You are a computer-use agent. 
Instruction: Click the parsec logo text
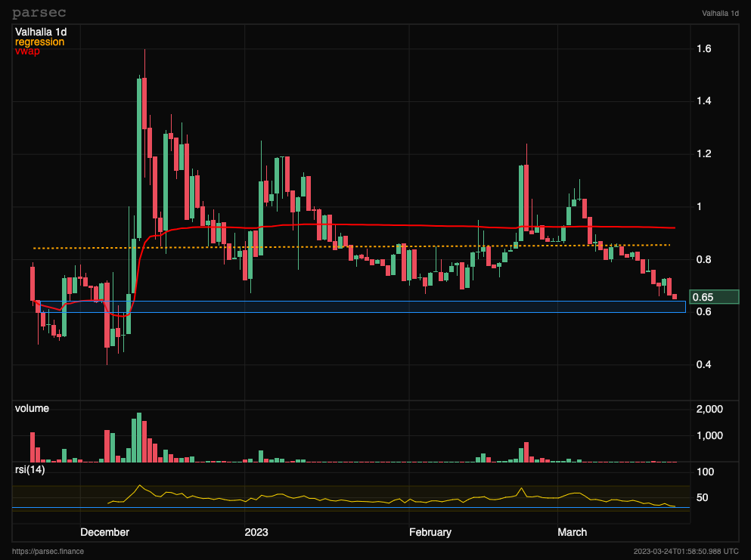click(39, 13)
